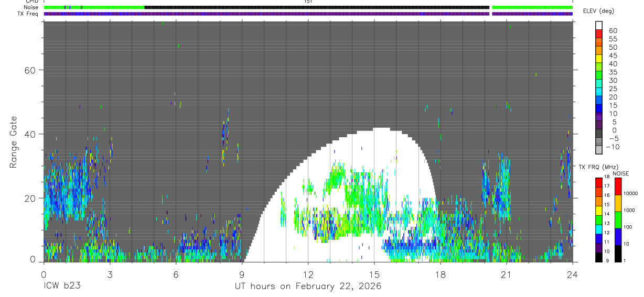Select the black 9–10 MHz swatch in TX FRQ bar
Viewport: 644px width, 297px height.
(599, 257)
